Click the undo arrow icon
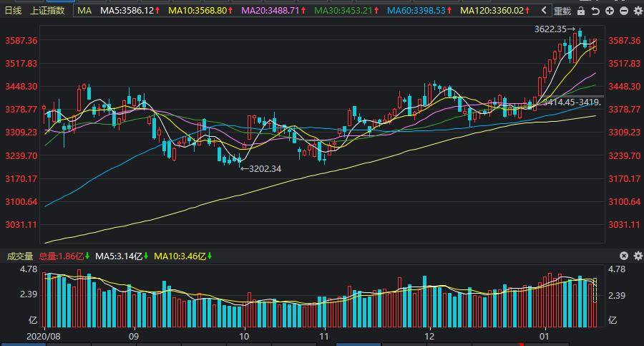The width and height of the screenshot is (644, 346). click(x=595, y=11)
